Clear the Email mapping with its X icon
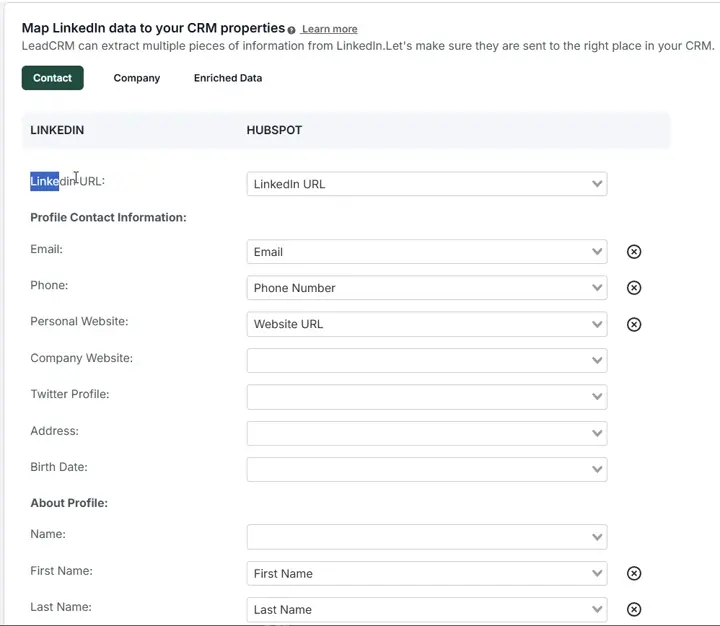 (634, 252)
